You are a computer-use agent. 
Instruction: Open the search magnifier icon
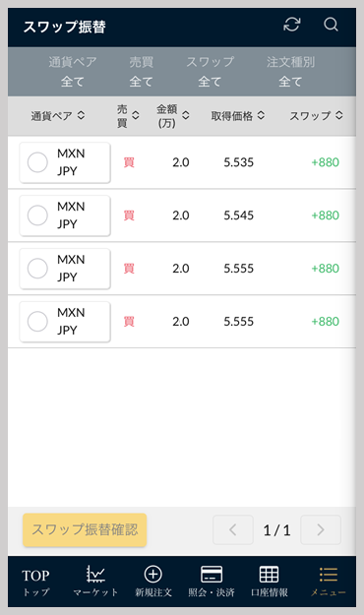pyautogui.click(x=331, y=25)
